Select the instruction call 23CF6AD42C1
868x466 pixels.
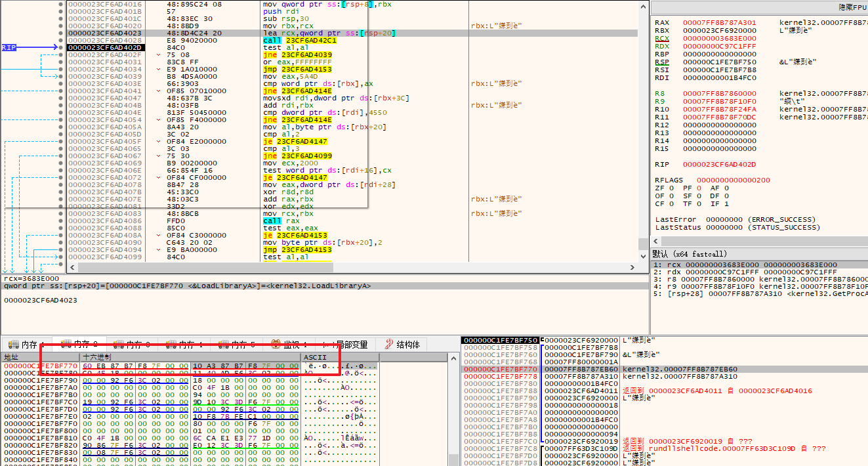click(300, 40)
